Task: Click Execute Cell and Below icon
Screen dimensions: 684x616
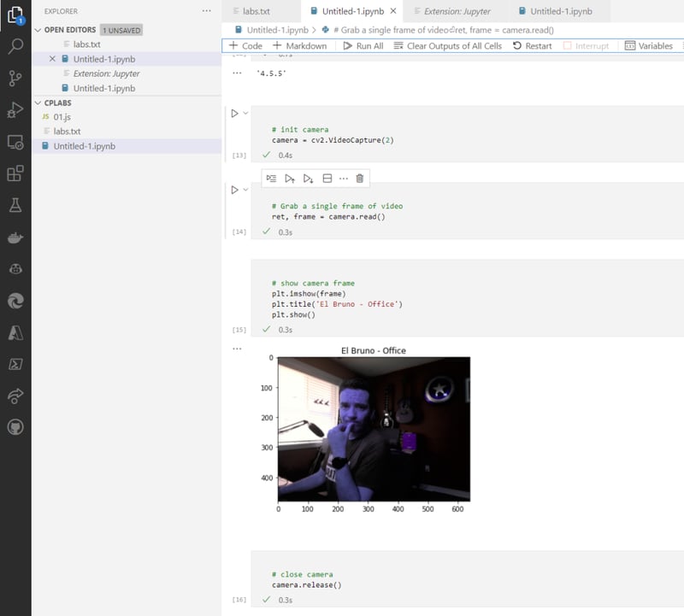Action: click(x=309, y=179)
